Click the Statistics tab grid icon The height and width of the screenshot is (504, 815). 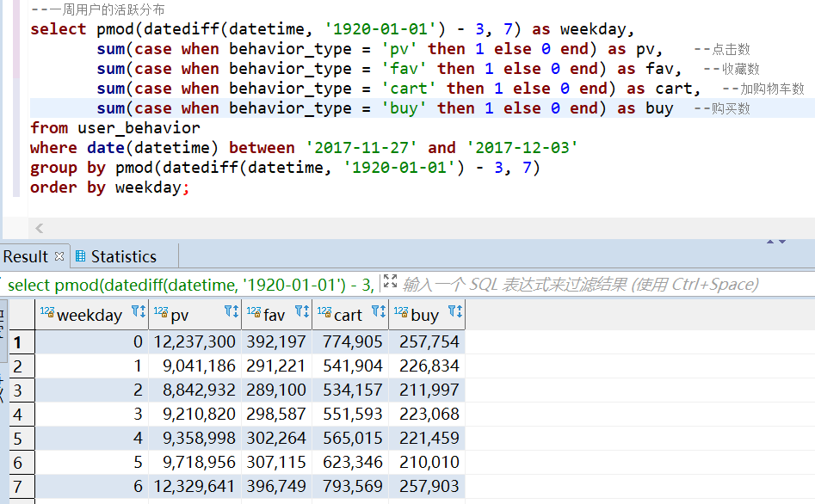coord(81,255)
